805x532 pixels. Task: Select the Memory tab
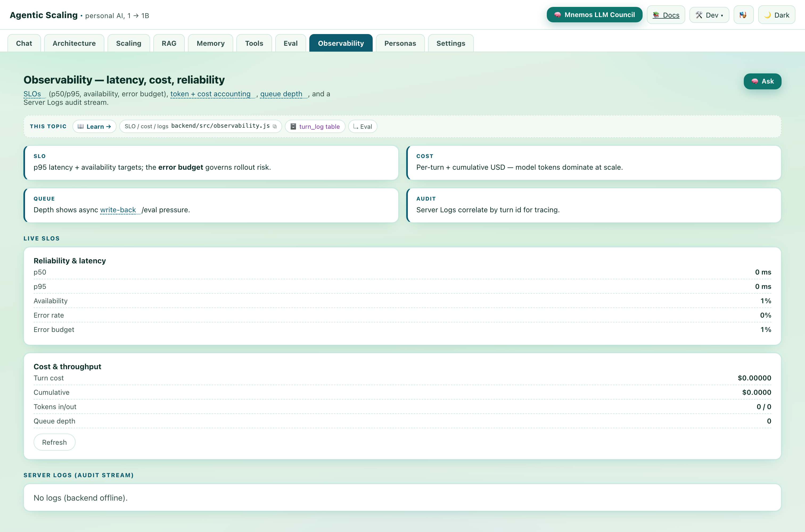[211, 43]
